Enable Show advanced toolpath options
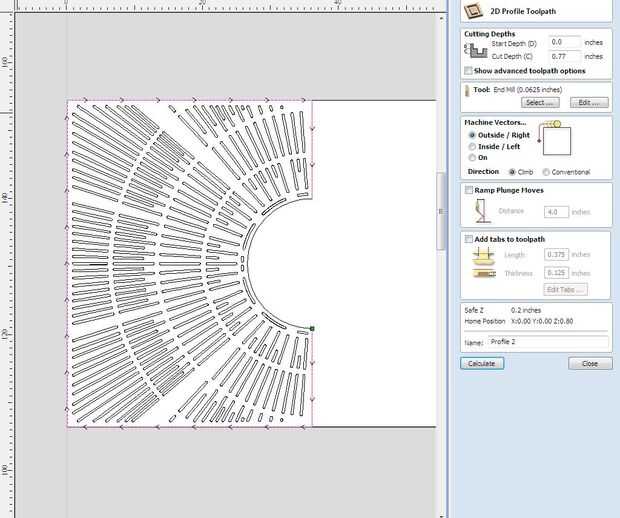Image resolution: width=620 pixels, height=518 pixels. (x=469, y=71)
